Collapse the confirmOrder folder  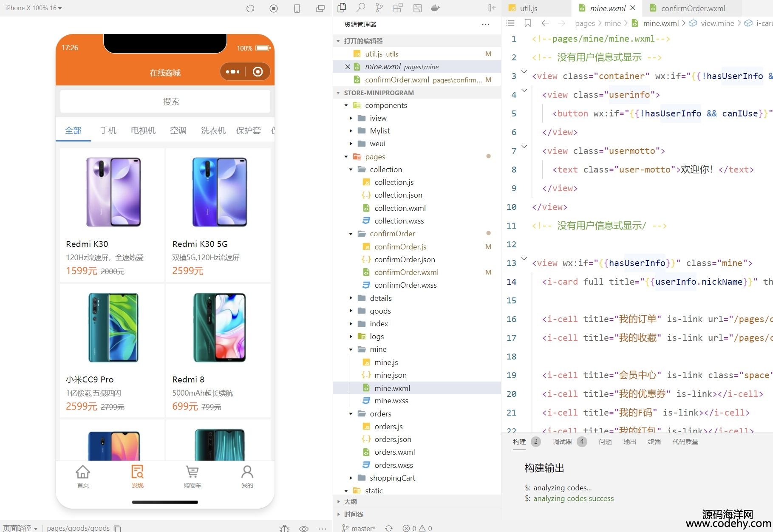click(x=351, y=234)
